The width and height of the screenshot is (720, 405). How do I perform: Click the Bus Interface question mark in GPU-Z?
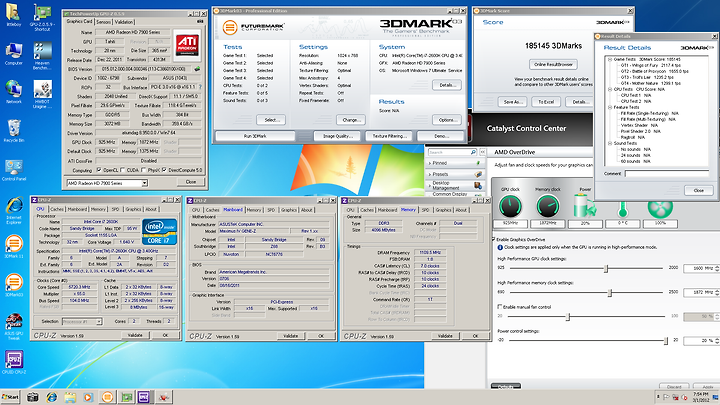pos(200,87)
